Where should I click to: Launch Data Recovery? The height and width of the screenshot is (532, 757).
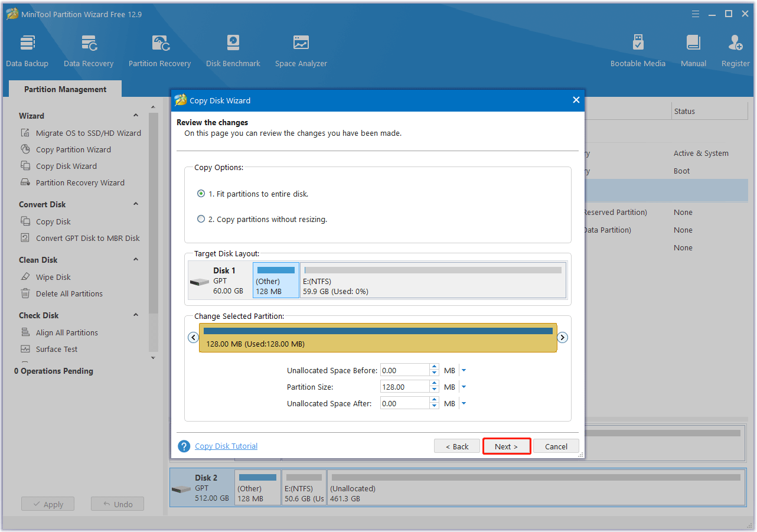click(88, 50)
